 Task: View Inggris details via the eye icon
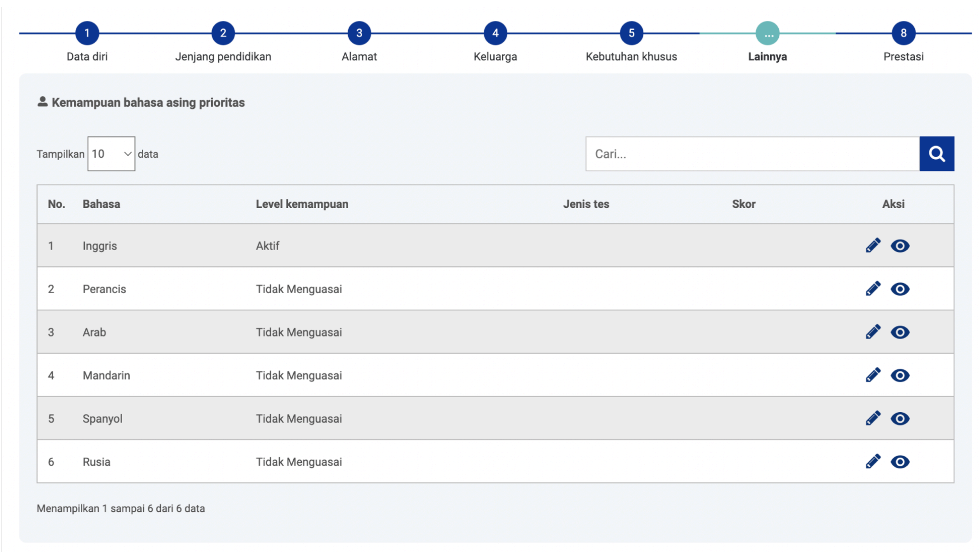tap(900, 246)
